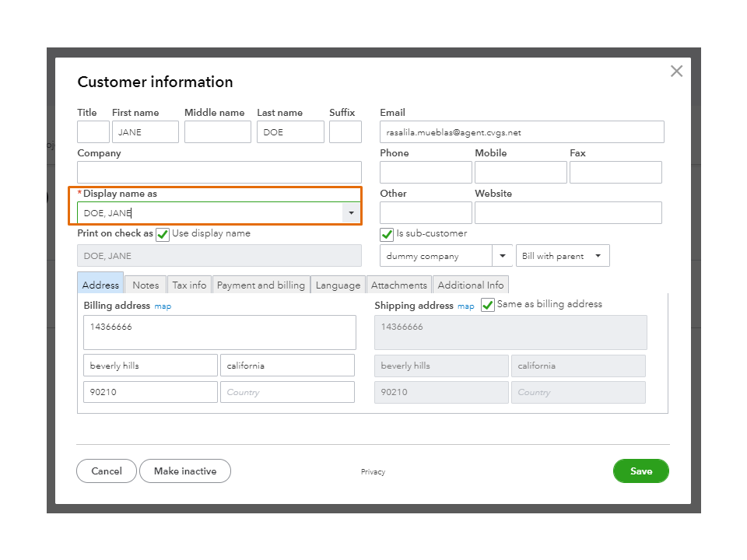Go to the Tax info tab
The image size is (747, 560).
click(x=189, y=285)
